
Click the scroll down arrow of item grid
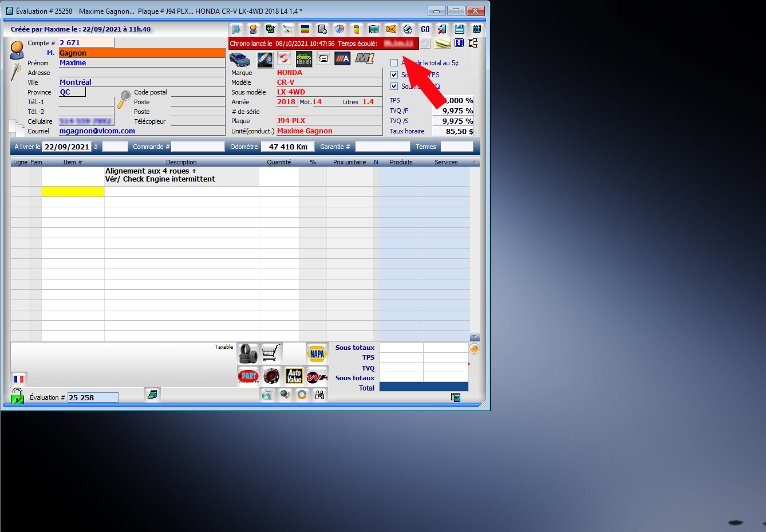475,337
